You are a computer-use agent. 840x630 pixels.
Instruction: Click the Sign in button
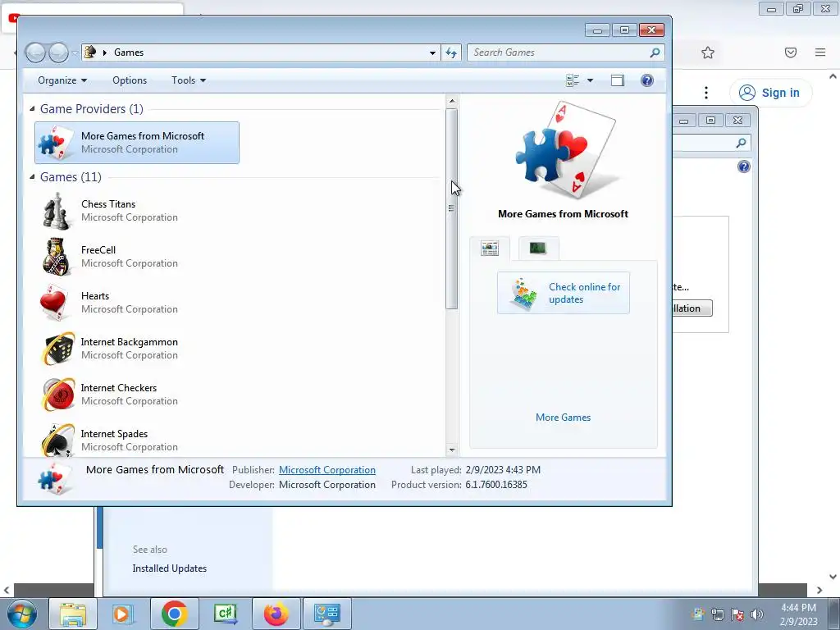click(x=770, y=93)
